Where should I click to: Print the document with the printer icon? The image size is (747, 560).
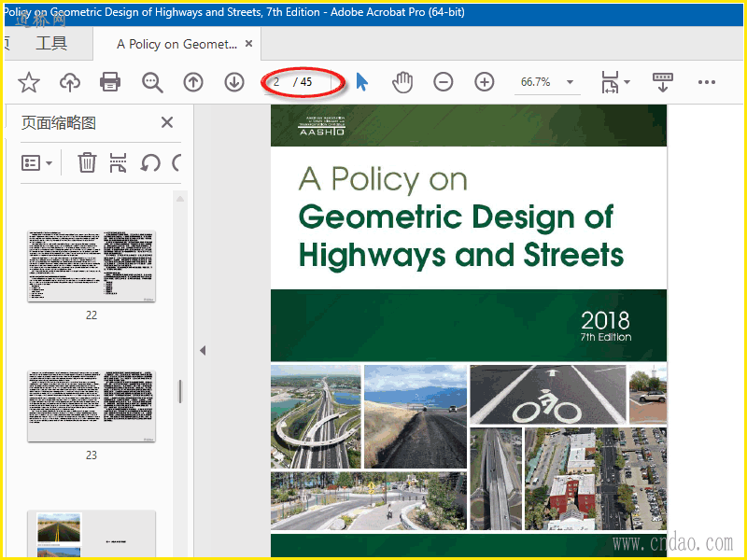(x=110, y=82)
